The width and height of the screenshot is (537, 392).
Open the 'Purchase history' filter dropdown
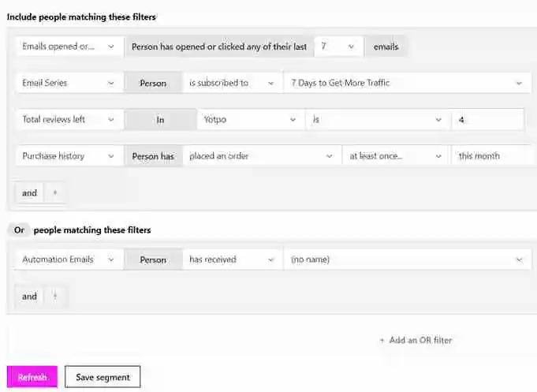pyautogui.click(x=69, y=156)
